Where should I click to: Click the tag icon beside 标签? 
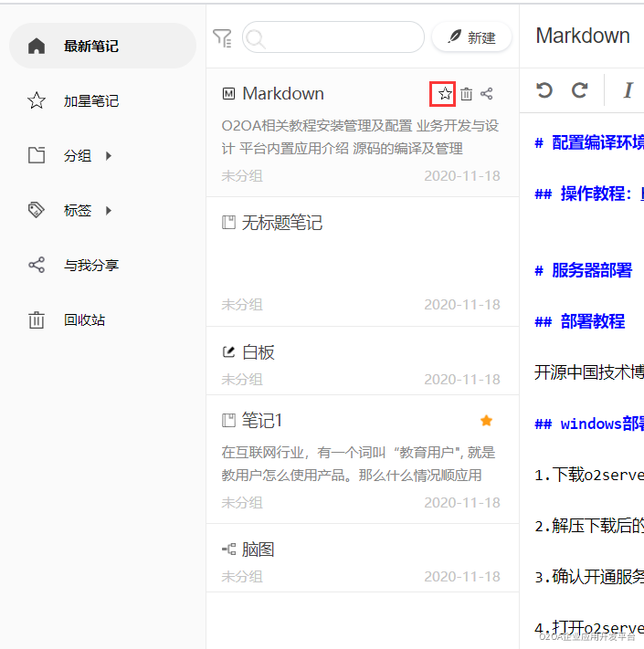tap(37, 210)
